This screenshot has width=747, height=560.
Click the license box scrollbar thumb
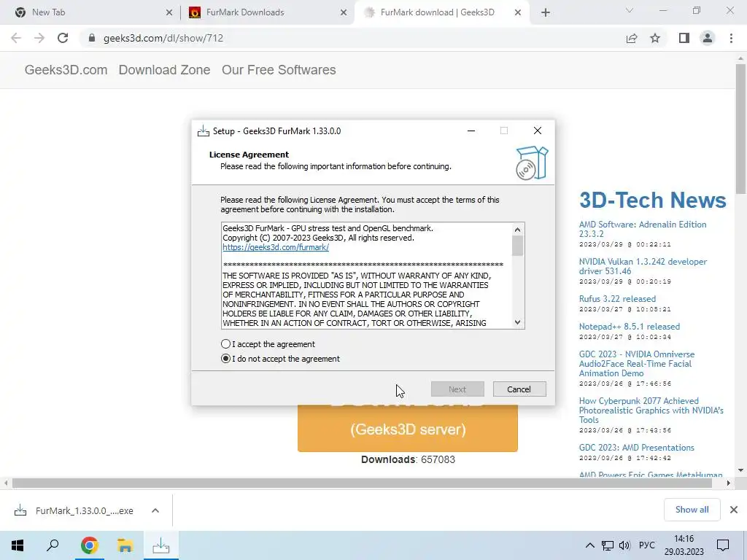pos(518,246)
